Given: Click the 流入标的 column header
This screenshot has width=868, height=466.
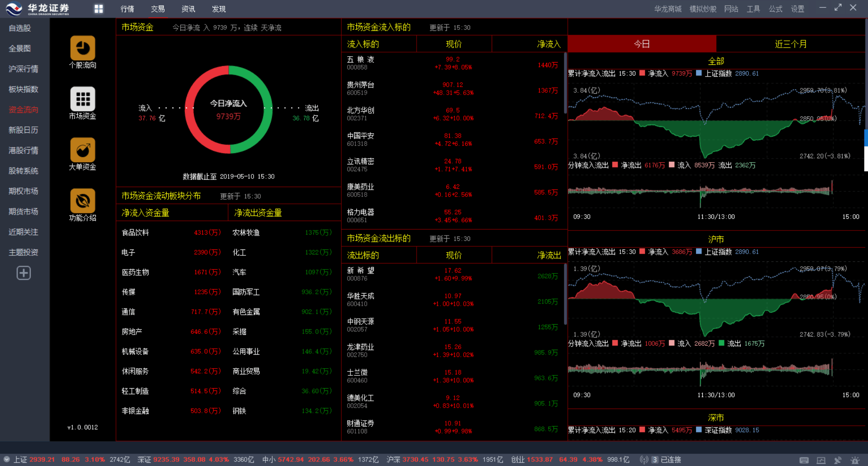Looking at the screenshot, I should [363, 44].
